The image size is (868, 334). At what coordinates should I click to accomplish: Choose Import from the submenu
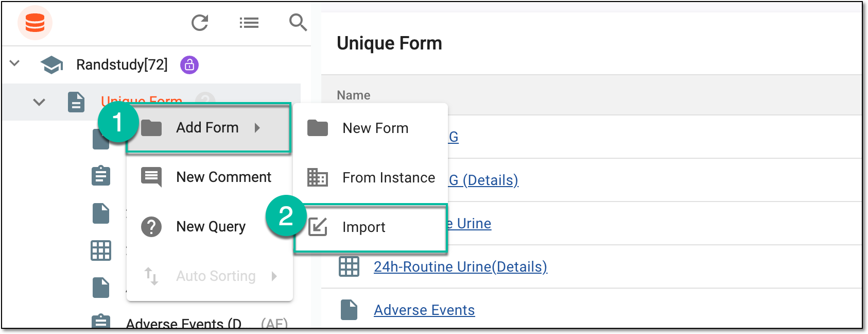371,228
